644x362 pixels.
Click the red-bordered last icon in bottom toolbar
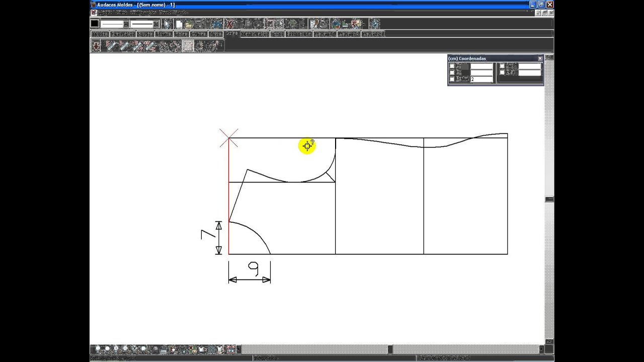coord(230,348)
